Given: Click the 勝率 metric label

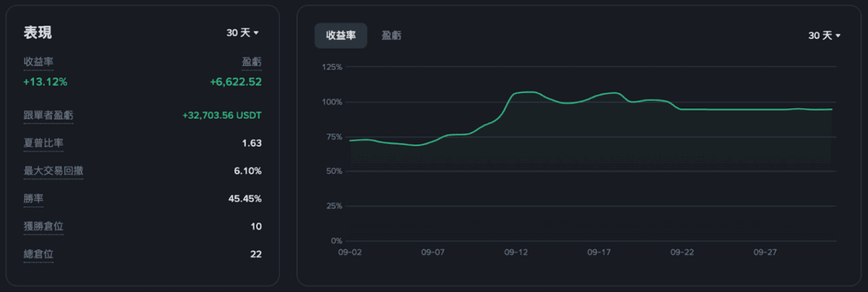Looking at the screenshot, I should point(33,199).
